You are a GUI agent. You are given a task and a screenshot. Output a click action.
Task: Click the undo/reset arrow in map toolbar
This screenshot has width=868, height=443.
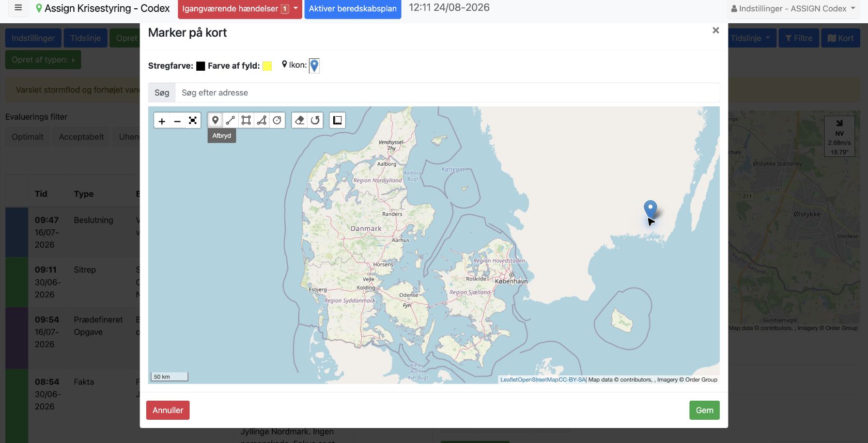pos(315,120)
